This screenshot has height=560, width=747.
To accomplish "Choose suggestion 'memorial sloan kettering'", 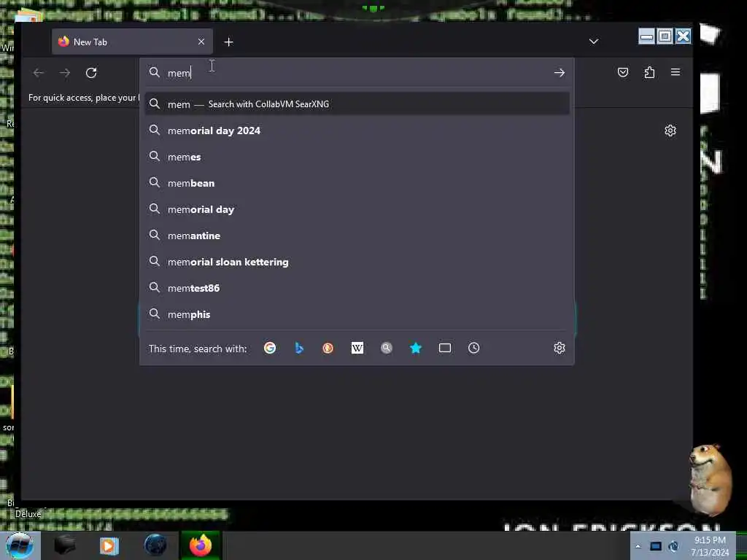I will click(x=357, y=262).
